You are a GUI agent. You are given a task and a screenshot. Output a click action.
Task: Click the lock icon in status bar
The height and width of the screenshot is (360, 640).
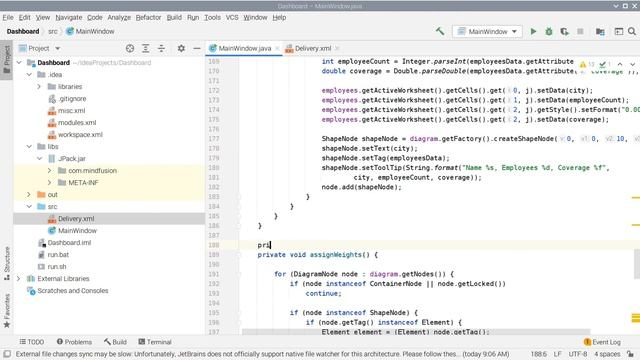tap(631, 354)
